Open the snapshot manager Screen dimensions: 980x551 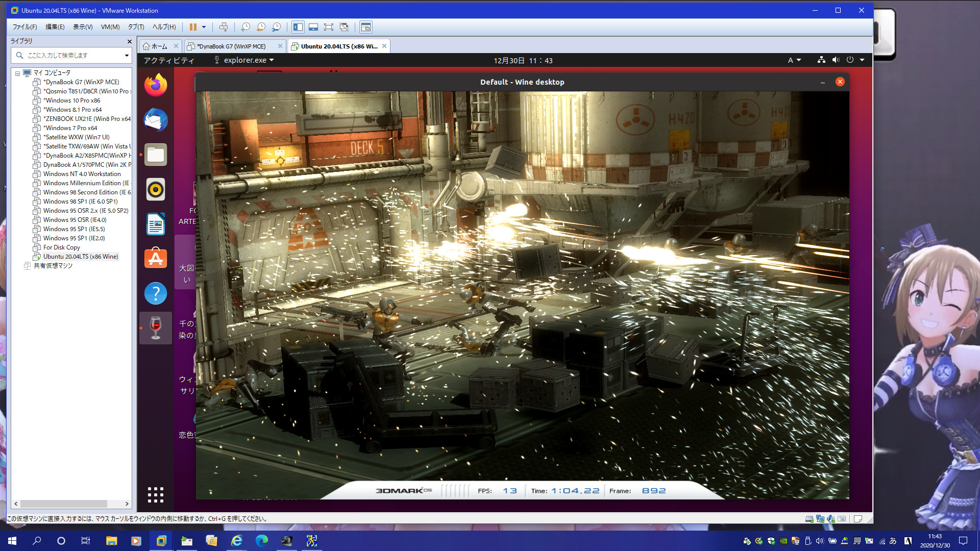coord(276,27)
